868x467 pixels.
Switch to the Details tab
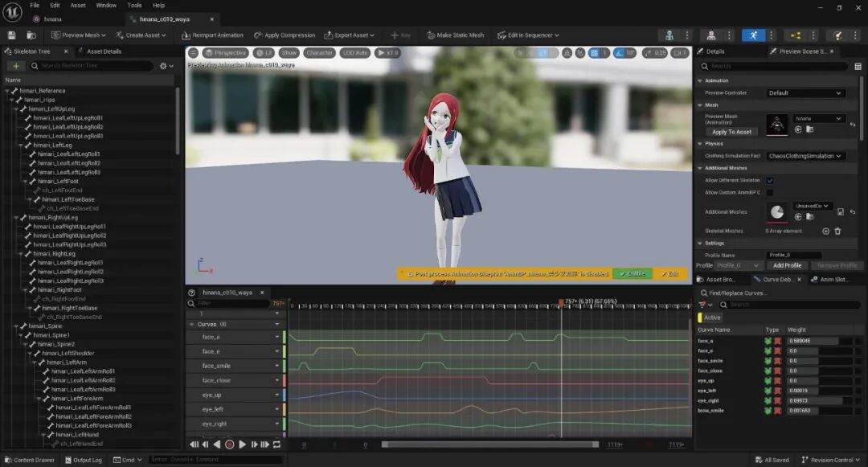pyautogui.click(x=715, y=51)
